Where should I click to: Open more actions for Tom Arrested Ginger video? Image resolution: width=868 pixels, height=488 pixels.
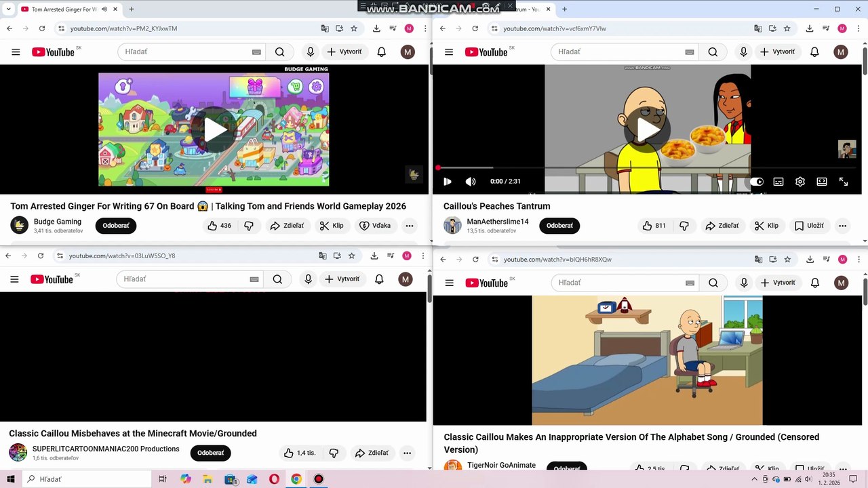410,226
